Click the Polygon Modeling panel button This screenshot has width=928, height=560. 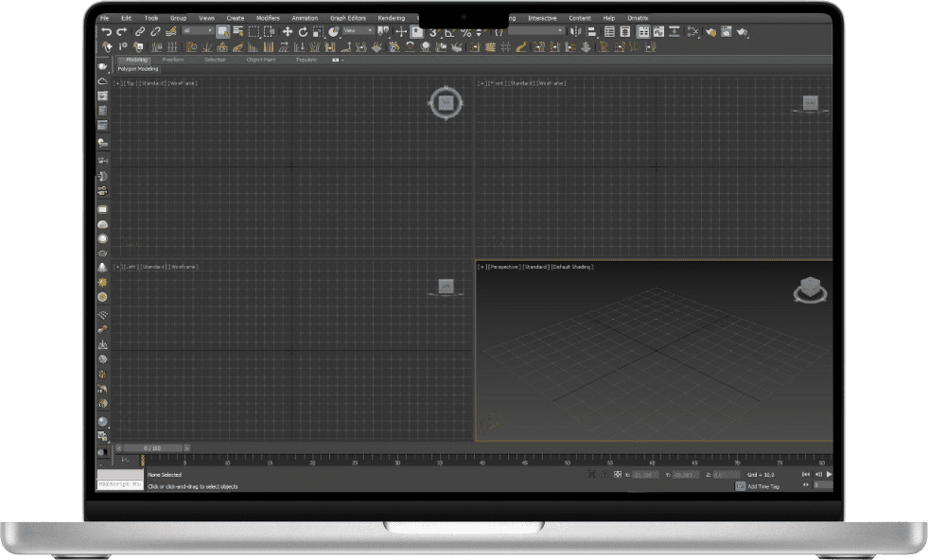coord(138,69)
